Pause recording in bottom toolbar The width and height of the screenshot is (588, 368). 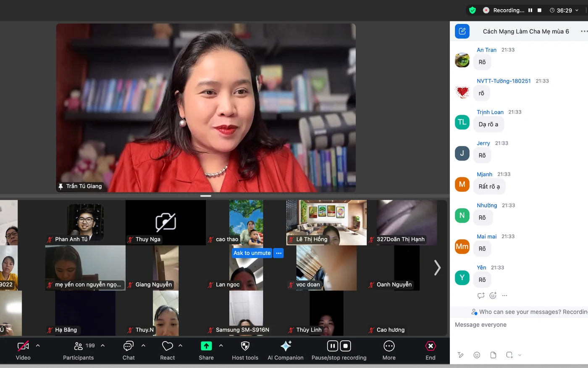pos(333,346)
